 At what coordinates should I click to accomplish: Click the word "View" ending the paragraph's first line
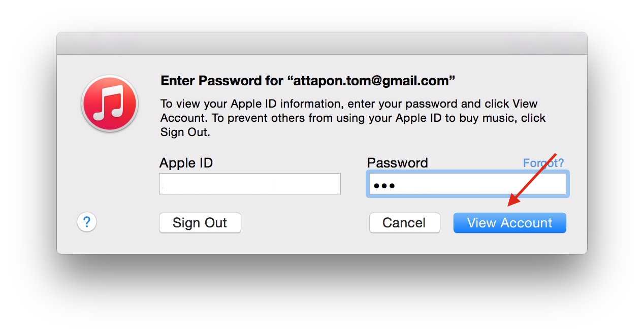point(525,104)
